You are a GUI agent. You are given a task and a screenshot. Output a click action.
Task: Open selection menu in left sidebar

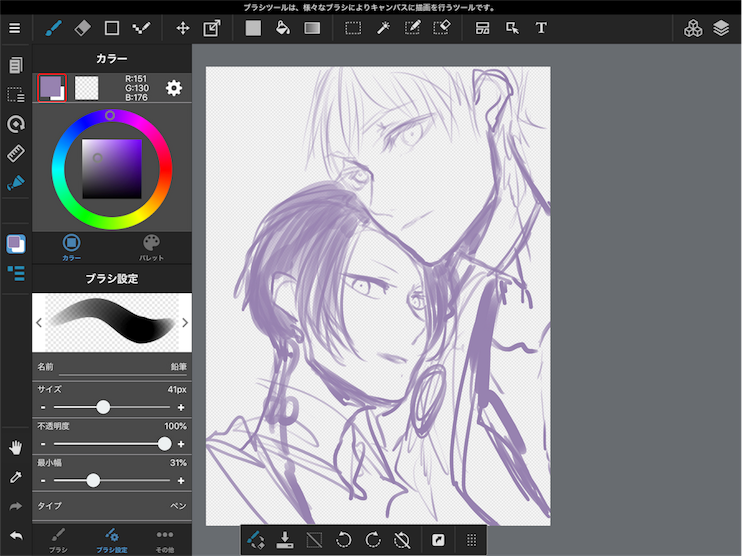tap(16, 95)
